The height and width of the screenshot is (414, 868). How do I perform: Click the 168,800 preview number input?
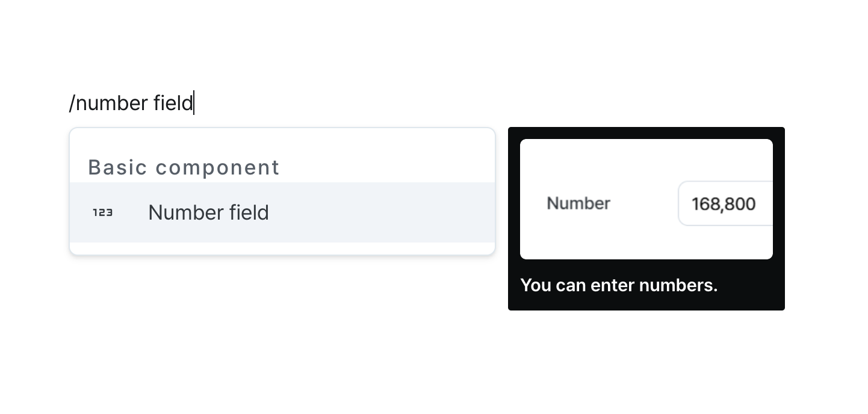coord(725,203)
